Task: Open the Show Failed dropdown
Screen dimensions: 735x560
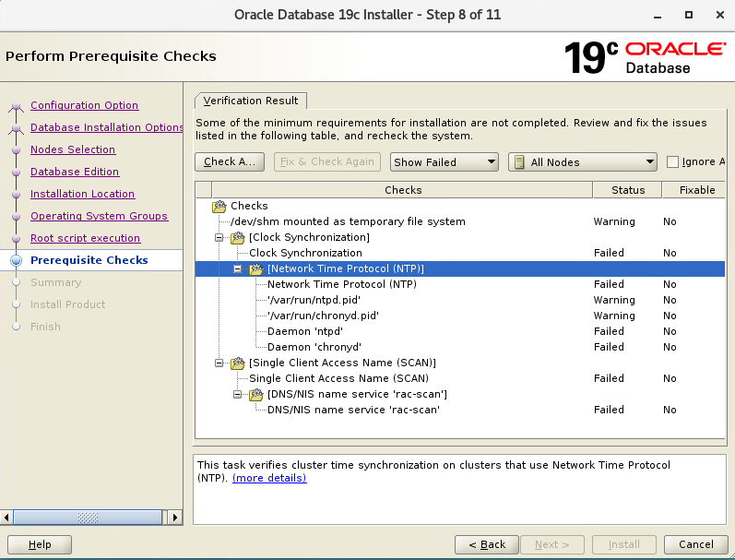Action: [x=444, y=162]
